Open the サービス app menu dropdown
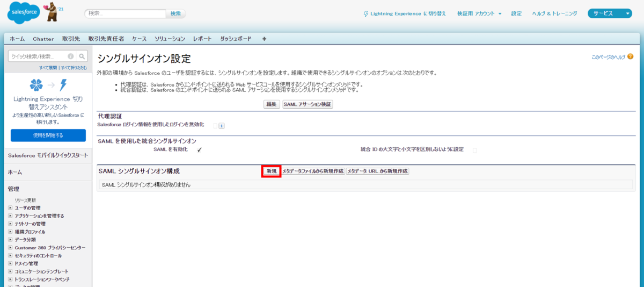This screenshot has width=644, height=287. click(x=610, y=13)
